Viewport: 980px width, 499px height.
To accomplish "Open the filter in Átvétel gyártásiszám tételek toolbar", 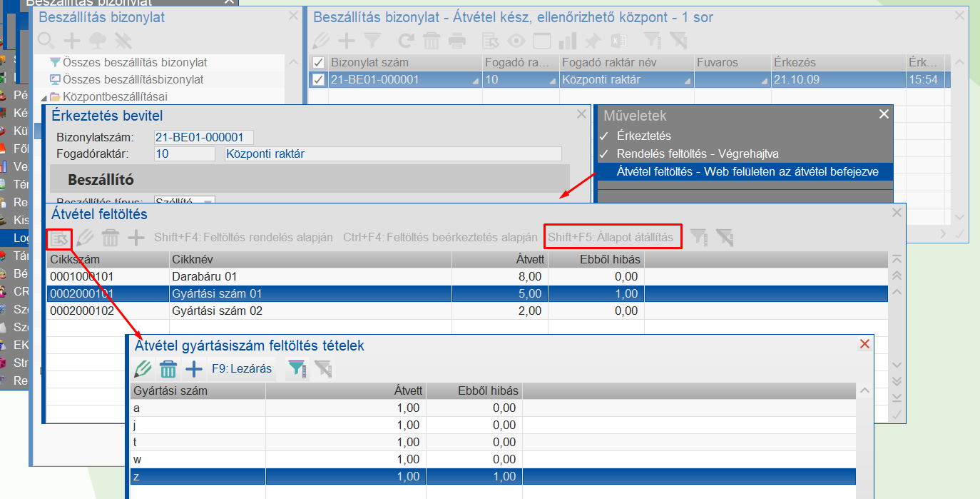I will pos(297,369).
